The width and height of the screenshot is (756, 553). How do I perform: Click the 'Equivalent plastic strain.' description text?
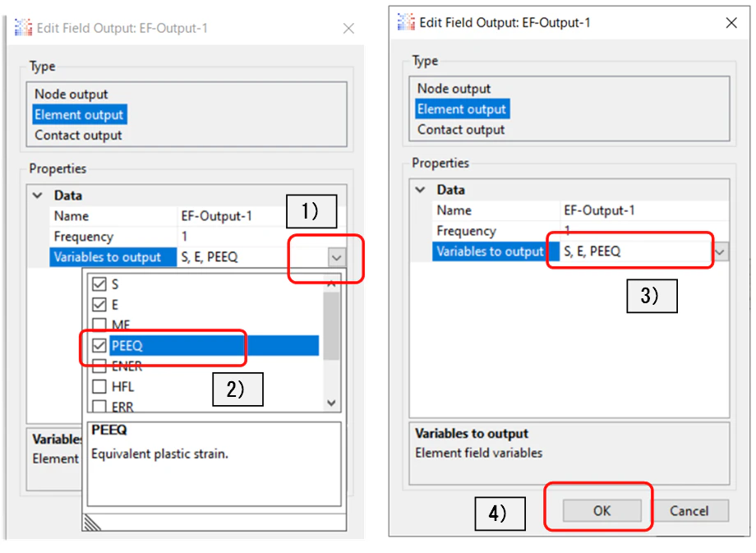[x=159, y=454]
